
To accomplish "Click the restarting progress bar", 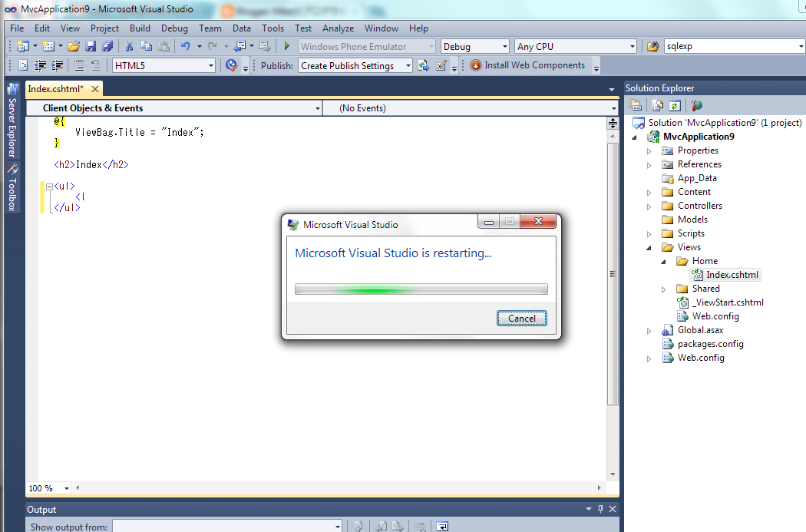I will [x=421, y=289].
